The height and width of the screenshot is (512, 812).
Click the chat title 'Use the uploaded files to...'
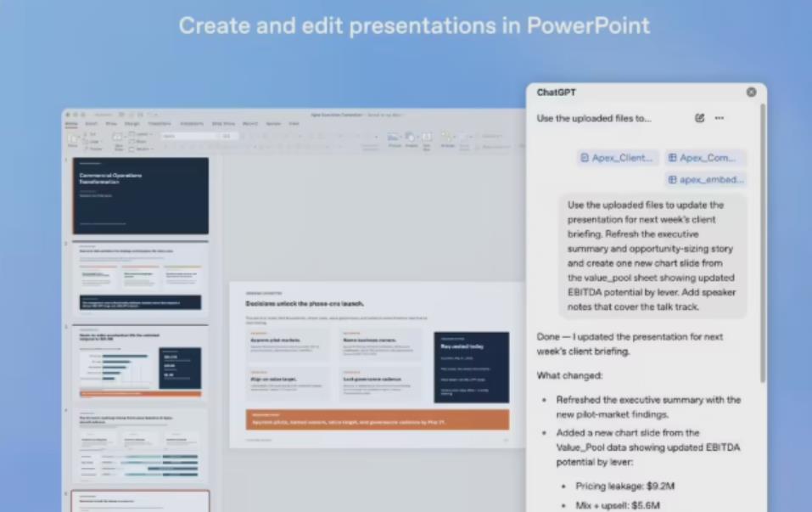click(594, 118)
